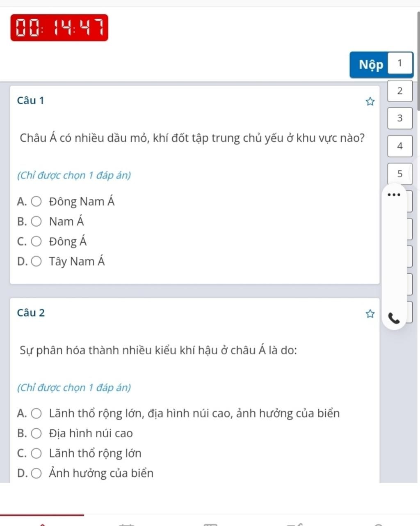Image resolution: width=420 pixels, height=526 pixels.
Task: Submit the quiz with Nộp button
Action: click(x=371, y=64)
